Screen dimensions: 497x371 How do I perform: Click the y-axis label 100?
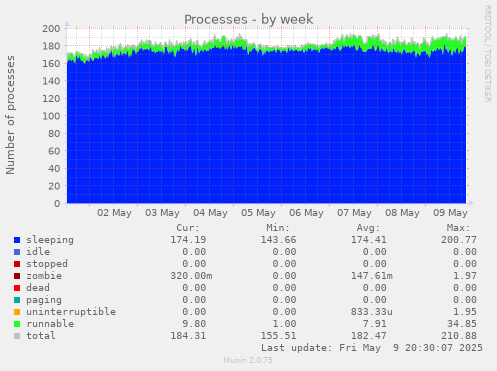51,116
